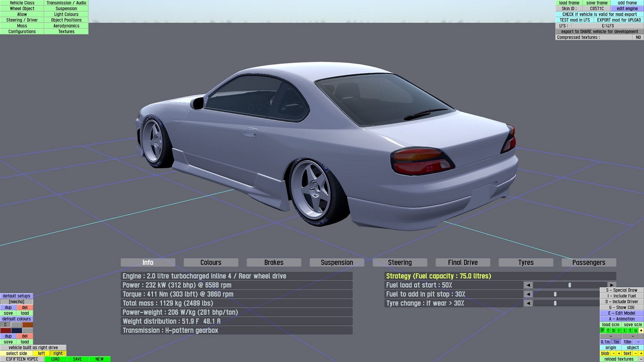Viewport: 644px width, 362px height.
Task: Select the 10m grid size button
Action: [x=627, y=342]
